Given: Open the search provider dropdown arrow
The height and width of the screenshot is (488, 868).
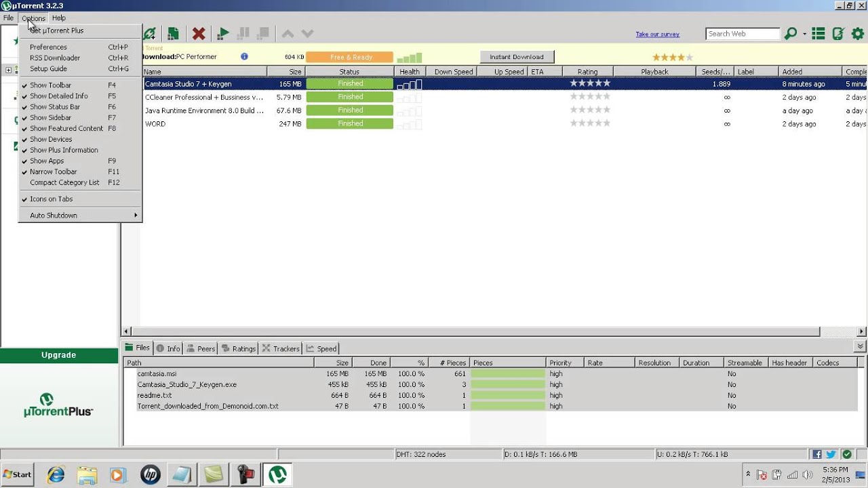Looking at the screenshot, I should (804, 34).
